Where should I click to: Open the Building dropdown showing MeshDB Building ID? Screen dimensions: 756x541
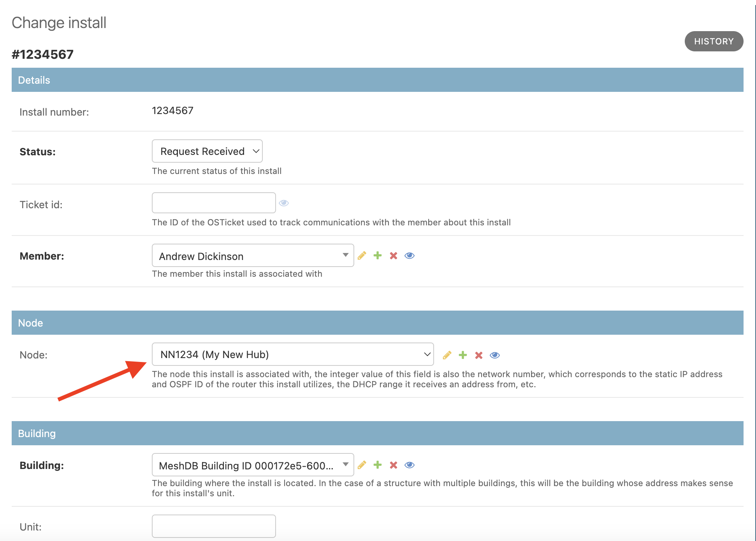[x=253, y=465]
